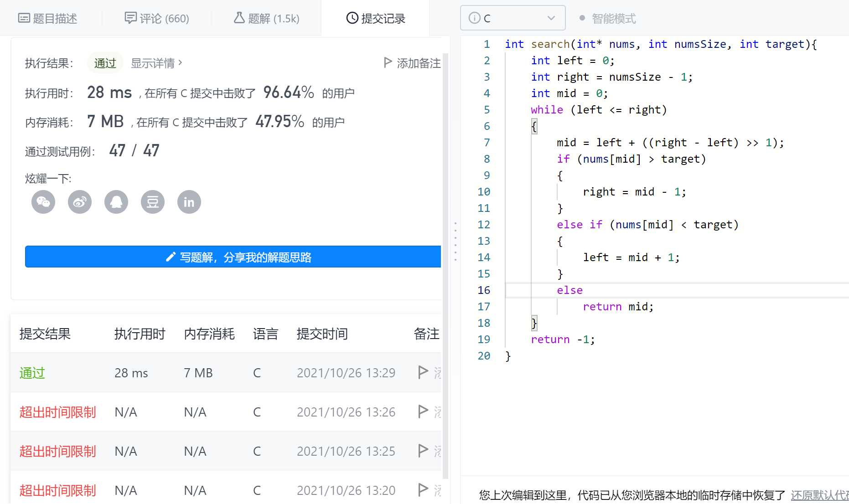Click the 'else if (nums[mid] < target)' line

point(647,225)
